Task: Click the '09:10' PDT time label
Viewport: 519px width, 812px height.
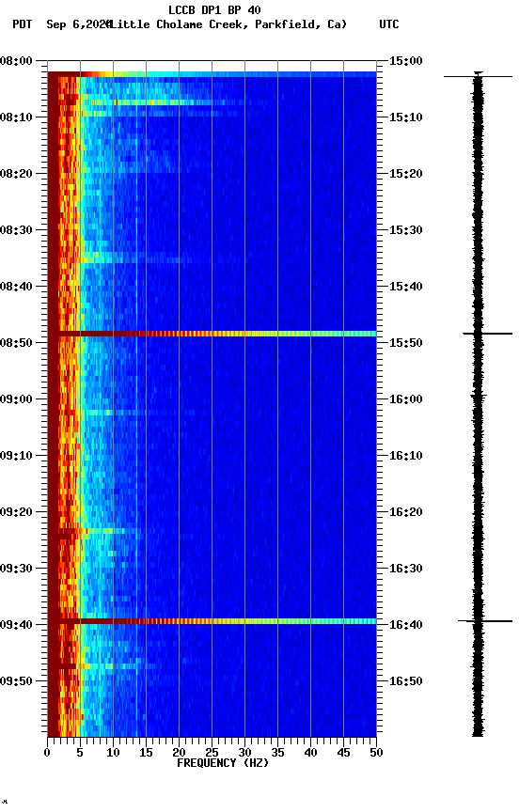Action: point(16,456)
